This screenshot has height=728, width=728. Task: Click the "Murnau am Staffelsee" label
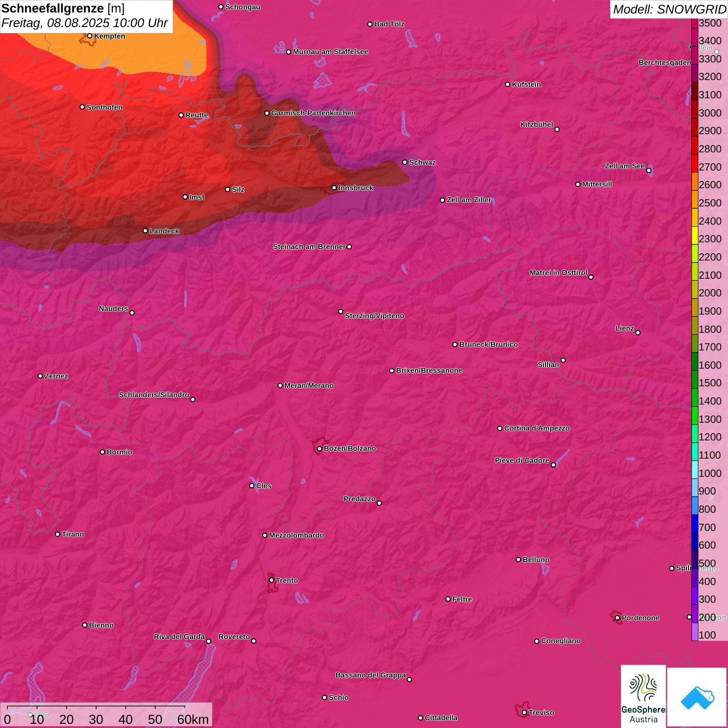(330, 51)
